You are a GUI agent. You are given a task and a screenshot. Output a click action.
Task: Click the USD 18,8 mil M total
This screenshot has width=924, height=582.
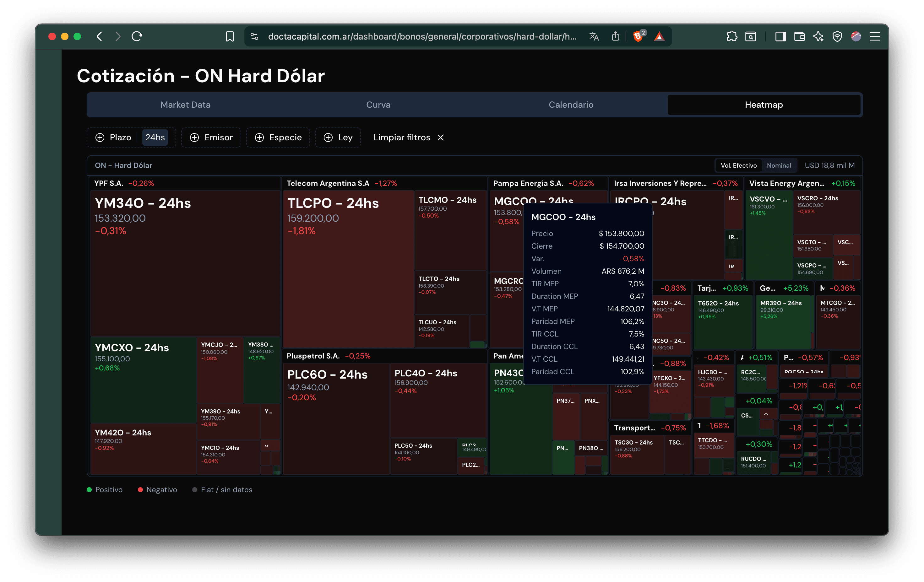829,165
